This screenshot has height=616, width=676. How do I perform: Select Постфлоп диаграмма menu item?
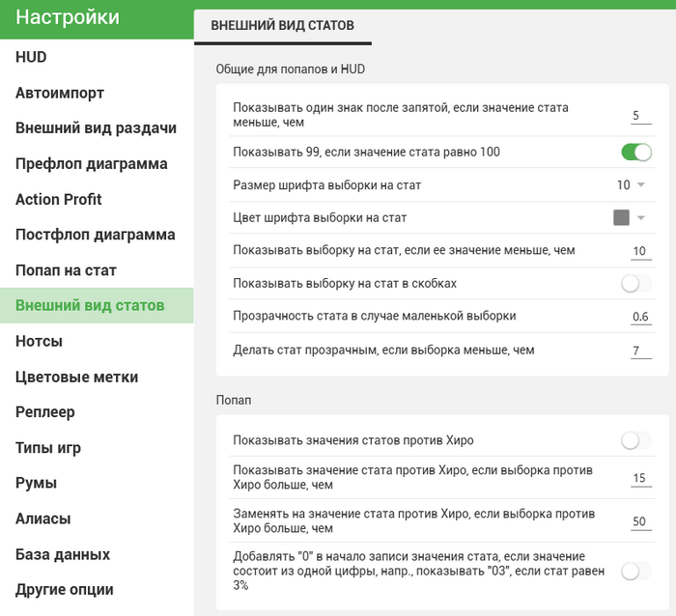tap(96, 235)
